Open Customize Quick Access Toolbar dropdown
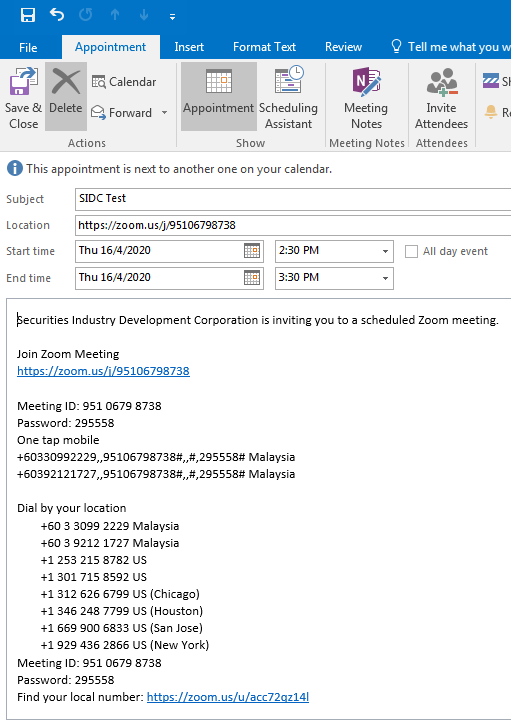Image resolution: width=512 pixels, height=727 pixels. [172, 17]
